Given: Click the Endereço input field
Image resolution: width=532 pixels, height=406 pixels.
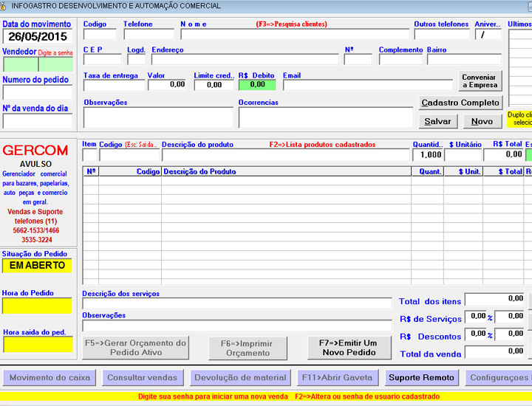Looking at the screenshot, I should (245, 60).
